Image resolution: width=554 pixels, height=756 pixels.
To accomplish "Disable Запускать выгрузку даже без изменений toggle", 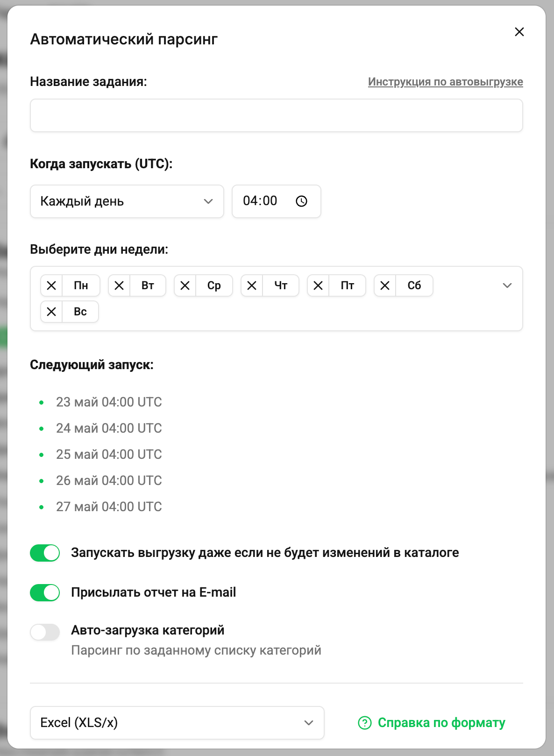I will tap(45, 553).
